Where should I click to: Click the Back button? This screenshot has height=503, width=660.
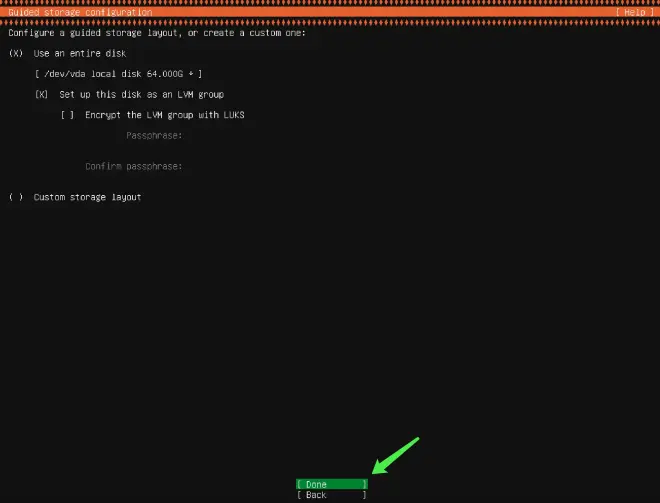(332, 495)
